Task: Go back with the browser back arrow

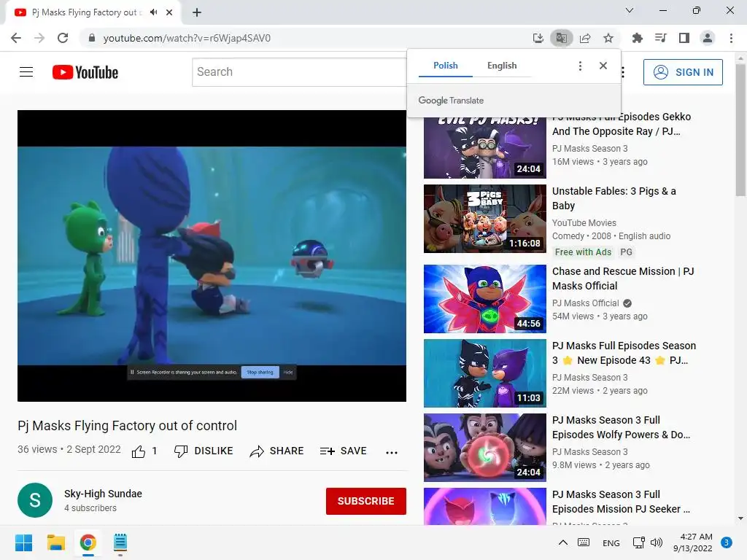Action: click(x=16, y=38)
